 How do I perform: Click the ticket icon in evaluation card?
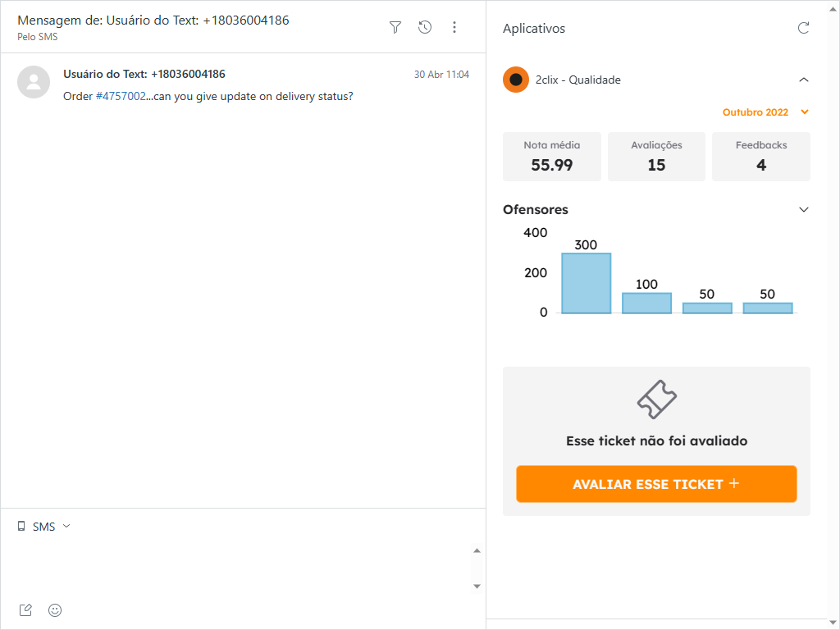(657, 399)
